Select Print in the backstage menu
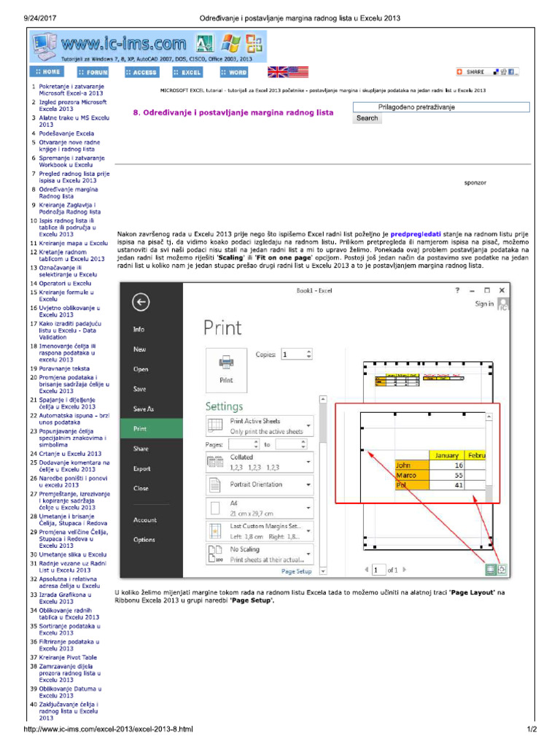Viewport: 560px width, 747px height. 152,429
